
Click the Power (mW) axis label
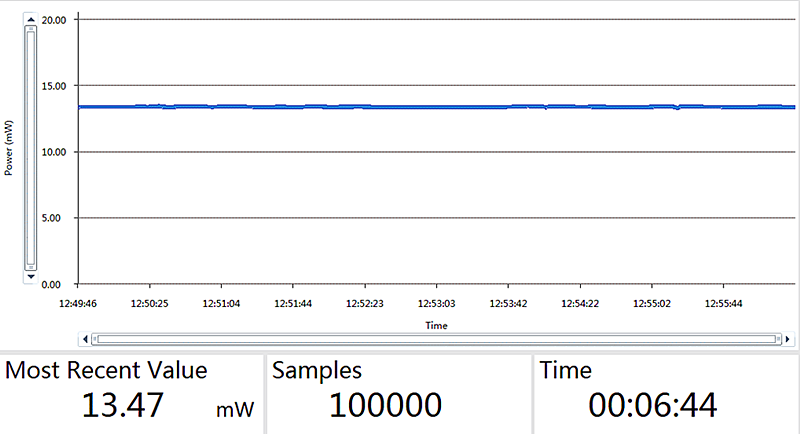[9, 149]
